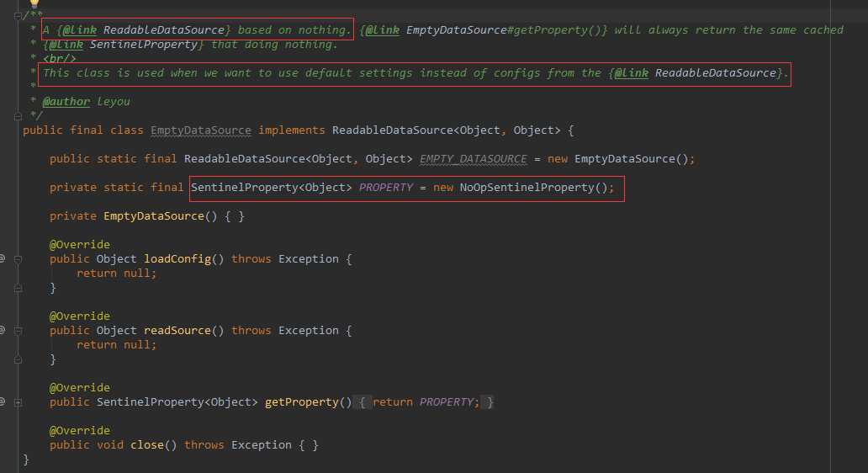This screenshot has height=473, width=868.
Task: Click the private EmptyDataSource() constructor name
Action: point(154,216)
